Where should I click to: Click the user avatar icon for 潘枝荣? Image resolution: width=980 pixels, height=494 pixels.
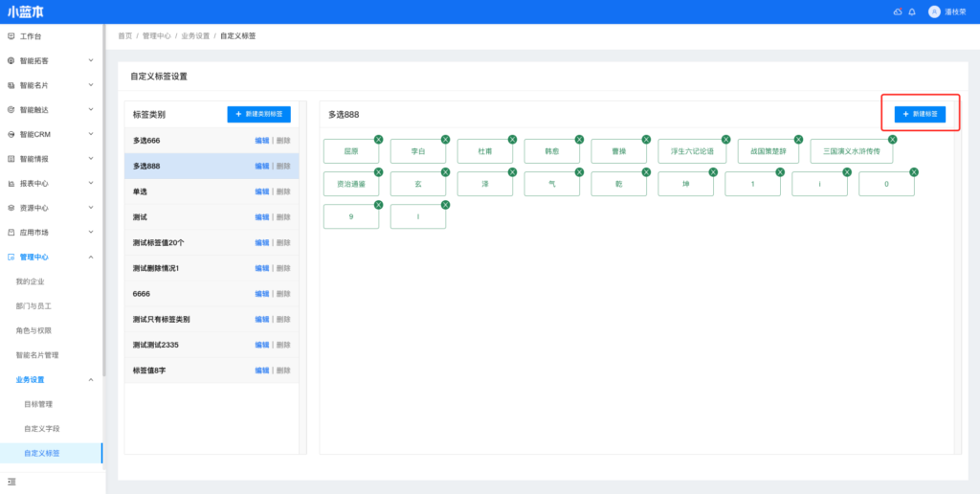pos(934,11)
